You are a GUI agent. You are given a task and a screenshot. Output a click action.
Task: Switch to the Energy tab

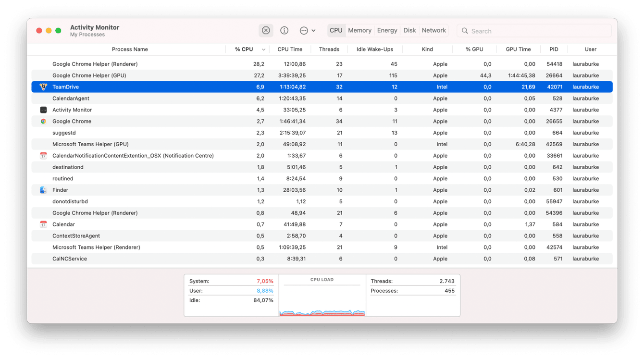387,30
